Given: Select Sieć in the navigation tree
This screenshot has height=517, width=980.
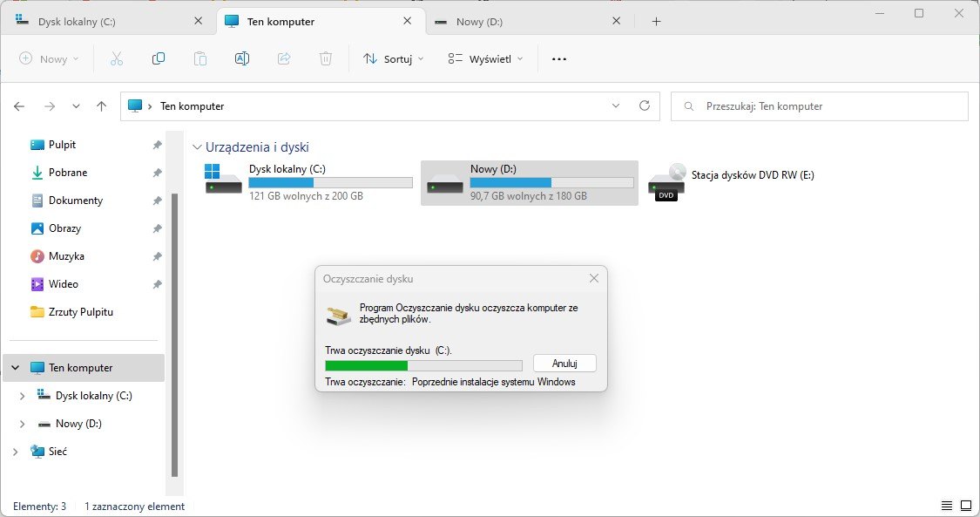Looking at the screenshot, I should [57, 452].
